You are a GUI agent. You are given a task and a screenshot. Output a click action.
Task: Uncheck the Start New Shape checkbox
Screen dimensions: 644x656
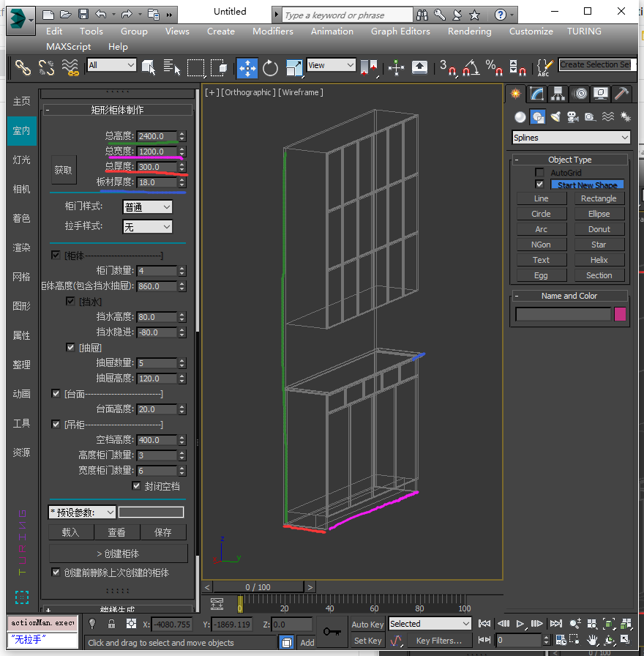tap(540, 184)
